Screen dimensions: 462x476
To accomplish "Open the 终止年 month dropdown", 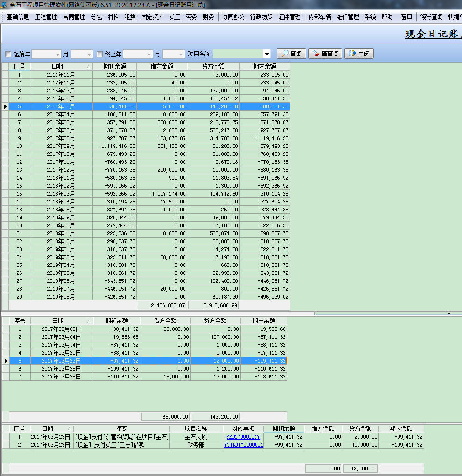I will 181,54.
